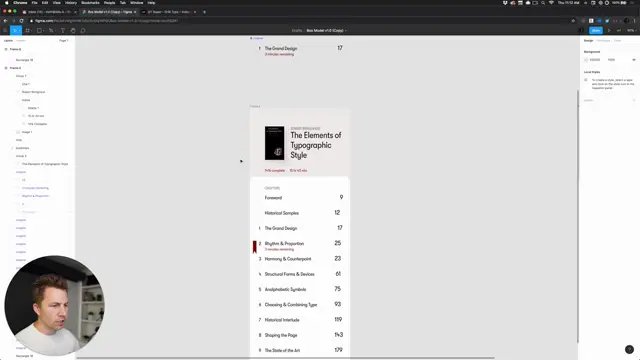The width and height of the screenshot is (640, 360).
Task: Open a new Chrome tab
Action: click(204, 12)
